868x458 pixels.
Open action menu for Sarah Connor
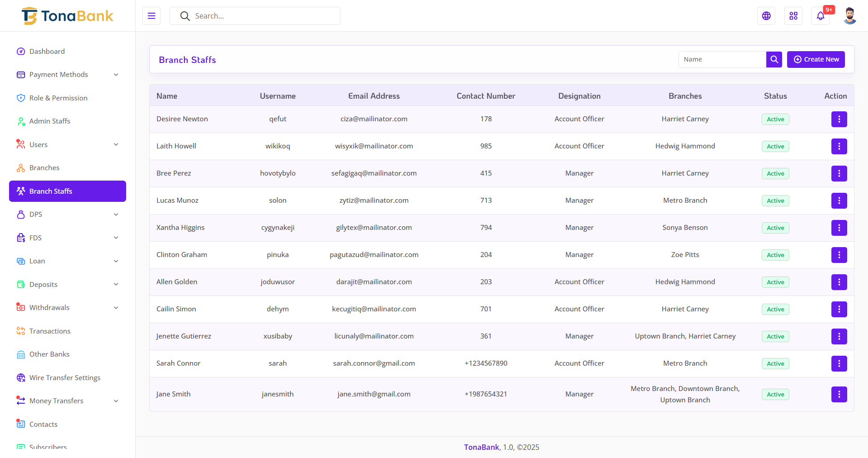tap(839, 363)
